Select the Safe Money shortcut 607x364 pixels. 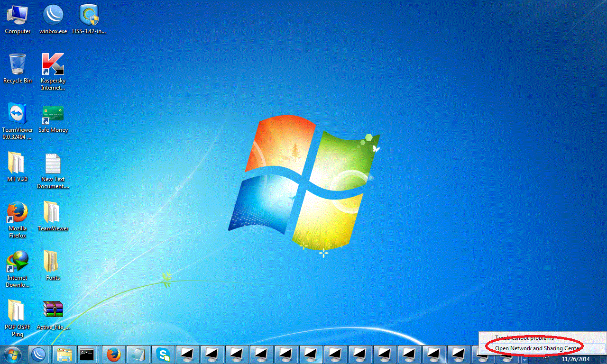tap(53, 118)
